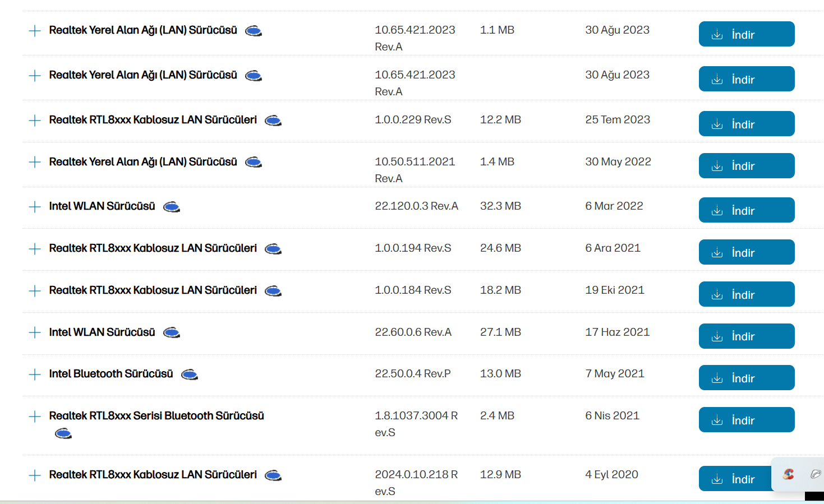Click the 12.9 MB file size
824x504 pixels.
point(500,475)
